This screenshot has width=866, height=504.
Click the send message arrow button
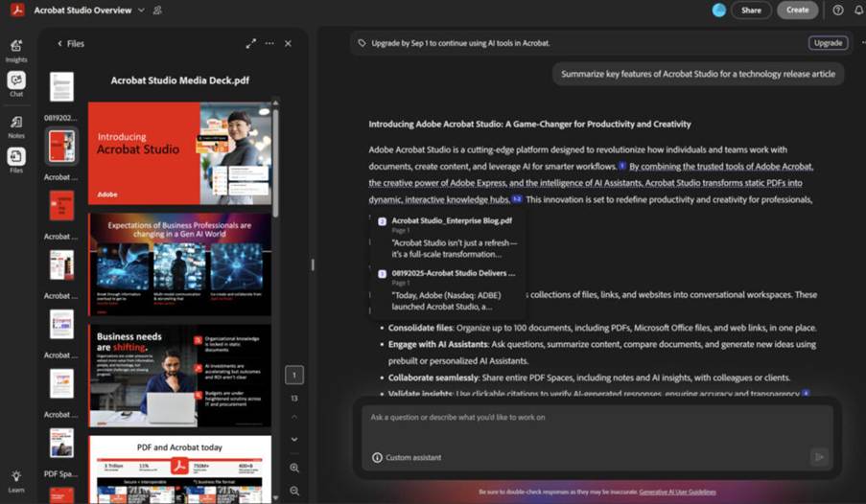coord(819,457)
